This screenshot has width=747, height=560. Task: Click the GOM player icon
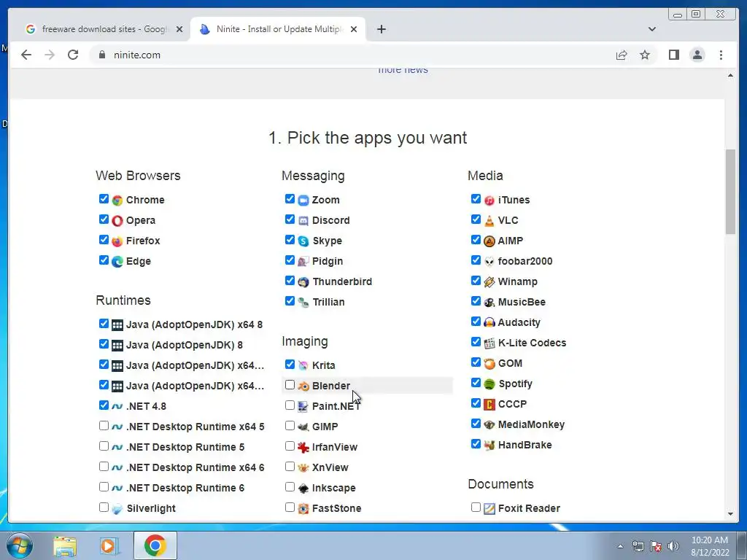tap(489, 363)
